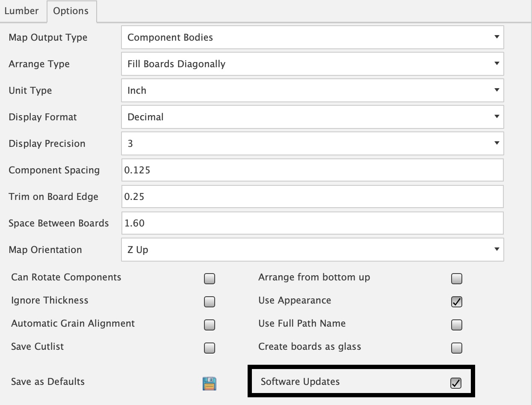Focus the Space Between Boards field
The width and height of the screenshot is (532, 405).
coord(312,223)
